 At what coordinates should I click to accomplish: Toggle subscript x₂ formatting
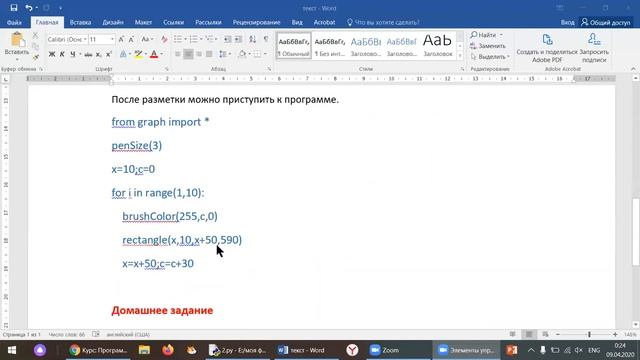point(99,54)
